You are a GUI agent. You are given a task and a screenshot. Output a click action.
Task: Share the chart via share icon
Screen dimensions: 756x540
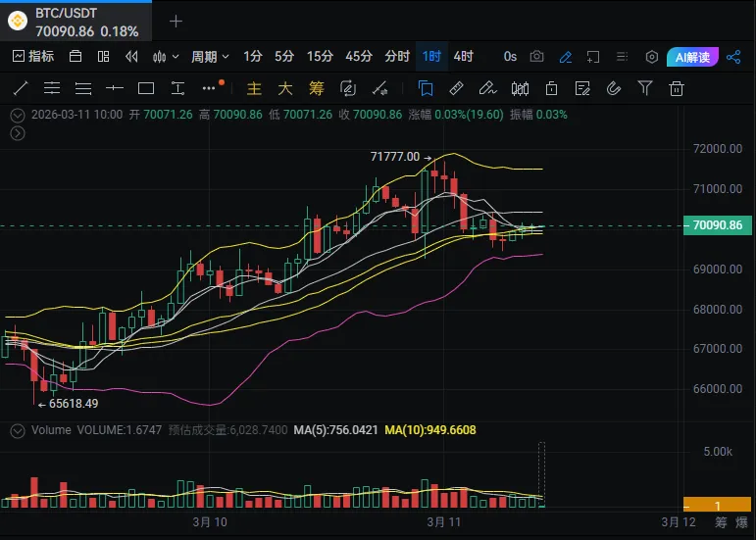click(x=733, y=57)
